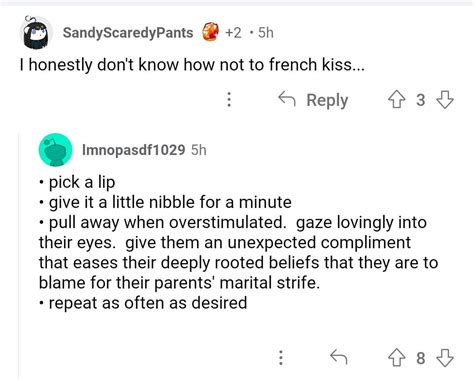The height and width of the screenshot is (380, 474).
Task: Click the "pick a lip" bullet text
Action: 82,182
